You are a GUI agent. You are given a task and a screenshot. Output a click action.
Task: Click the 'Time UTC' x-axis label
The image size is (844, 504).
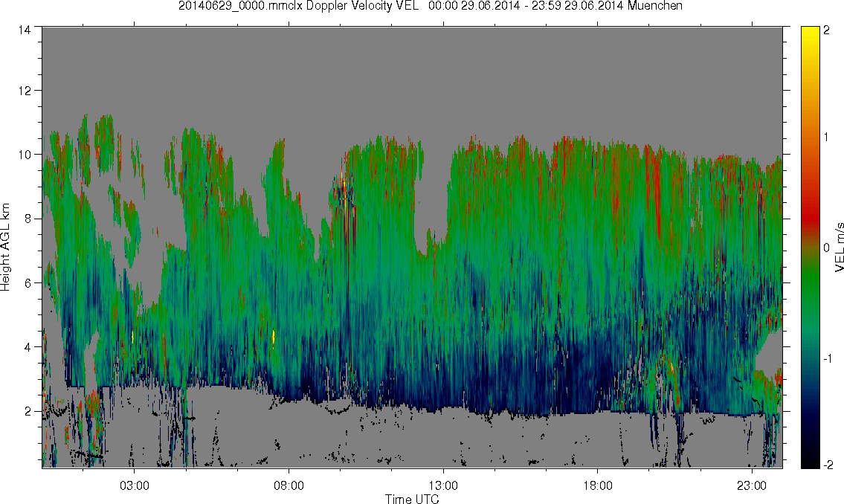pyautogui.click(x=412, y=499)
